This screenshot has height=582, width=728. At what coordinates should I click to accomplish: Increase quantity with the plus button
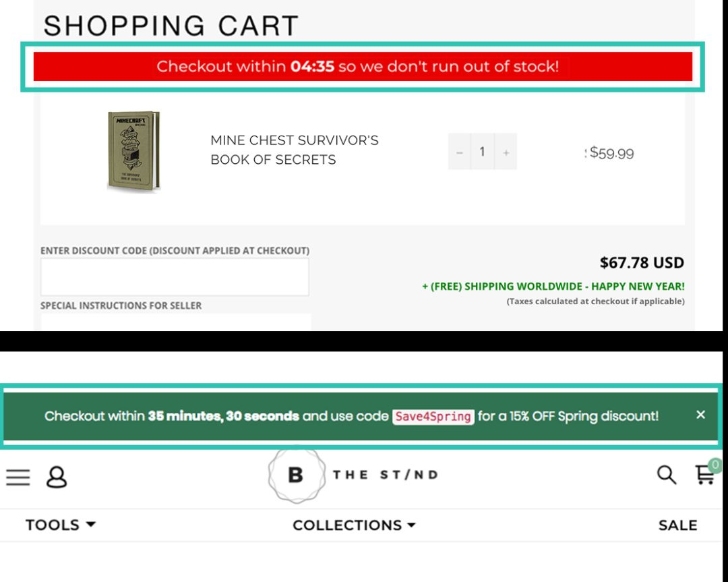pos(506,152)
